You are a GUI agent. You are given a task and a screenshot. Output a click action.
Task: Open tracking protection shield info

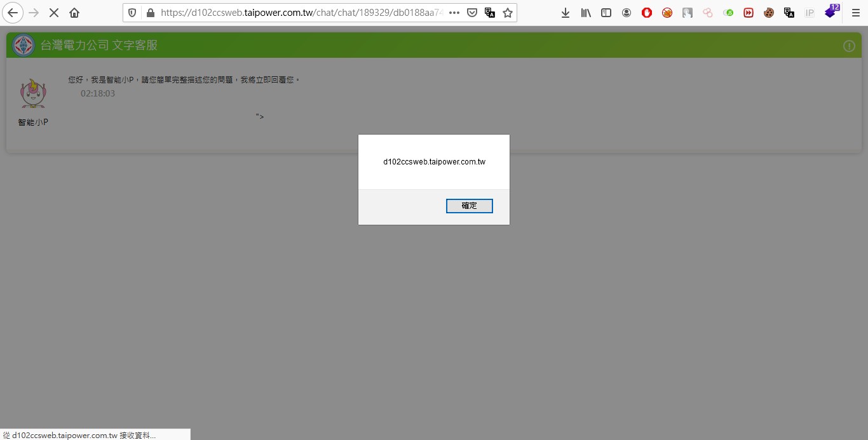point(132,13)
